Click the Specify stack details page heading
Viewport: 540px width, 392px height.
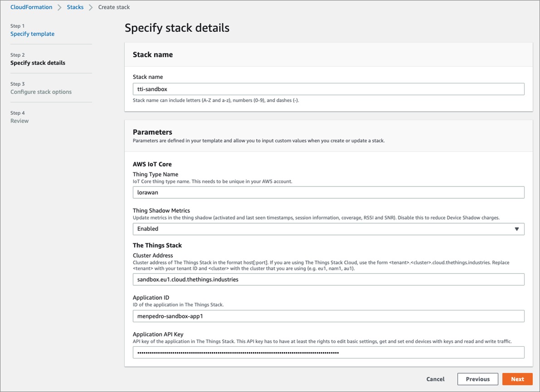tap(177, 28)
